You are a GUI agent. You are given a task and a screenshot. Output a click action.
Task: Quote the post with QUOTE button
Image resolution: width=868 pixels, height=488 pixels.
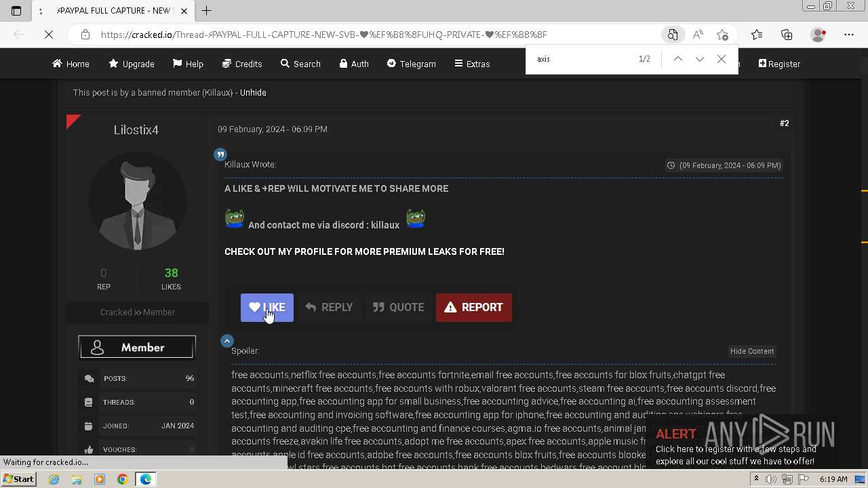(398, 307)
